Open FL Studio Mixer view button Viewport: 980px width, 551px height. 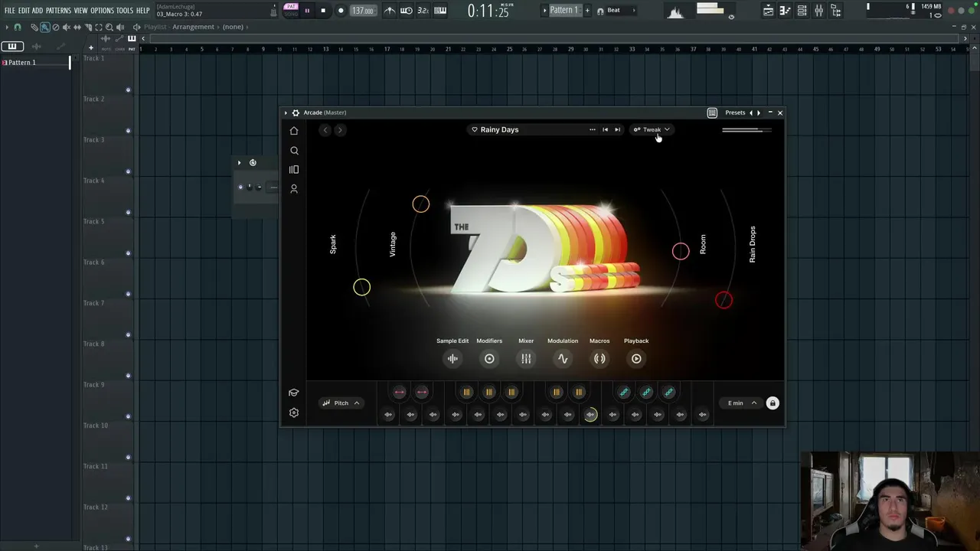pos(819,11)
